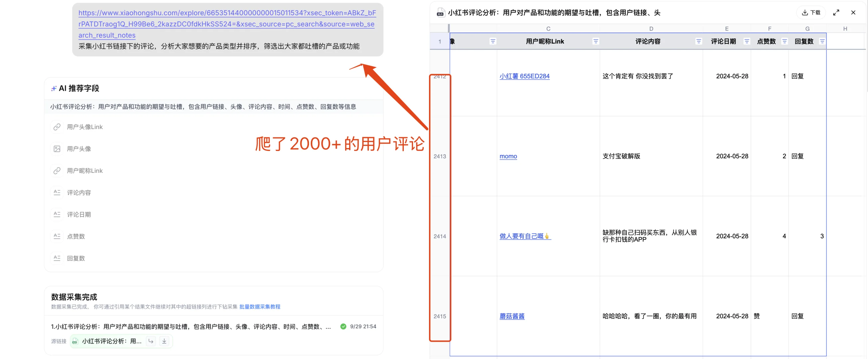Open the 批量数据采集教程 tutorial link
This screenshot has width=868, height=359.
point(259,306)
